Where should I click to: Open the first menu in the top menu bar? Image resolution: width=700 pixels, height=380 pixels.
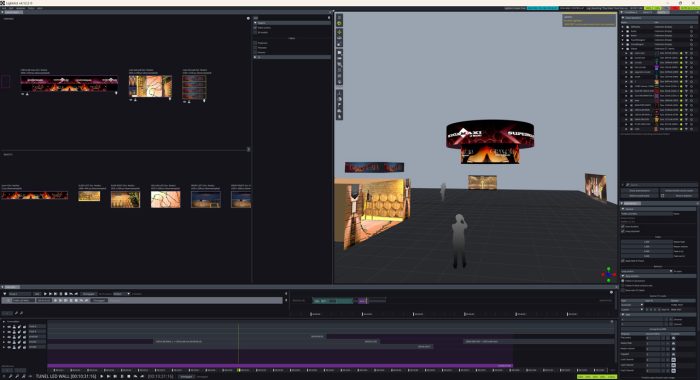(x=4, y=8)
